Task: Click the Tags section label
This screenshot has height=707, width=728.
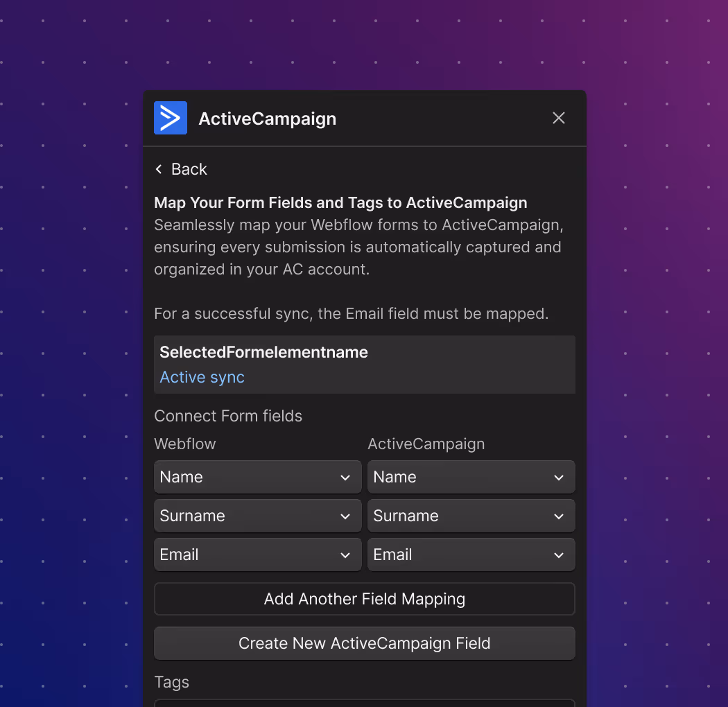Action: pos(172,683)
